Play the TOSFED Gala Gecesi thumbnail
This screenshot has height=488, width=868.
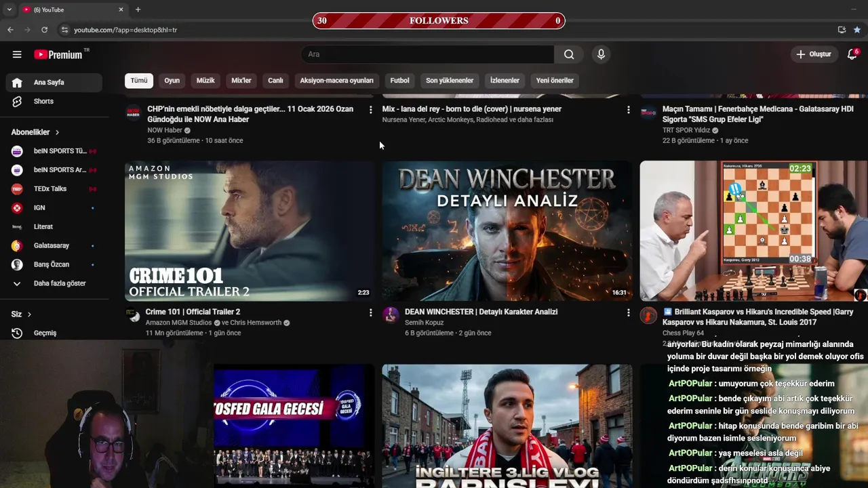tap(294, 426)
